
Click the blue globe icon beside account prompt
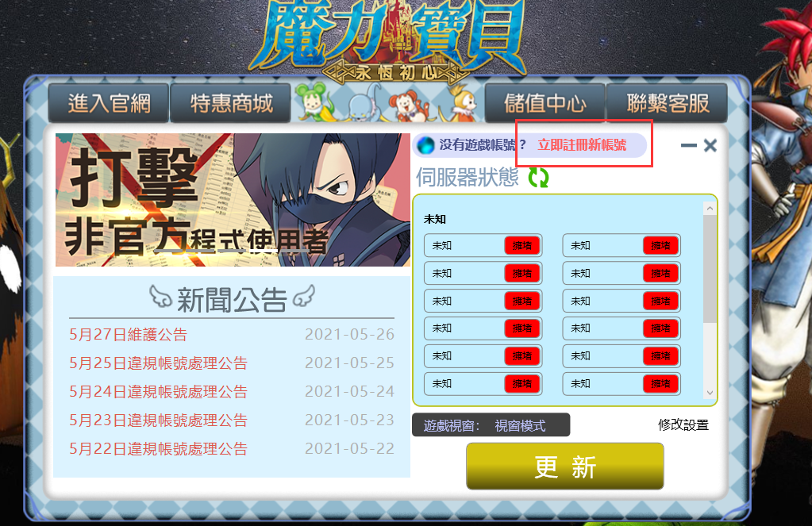coord(425,145)
